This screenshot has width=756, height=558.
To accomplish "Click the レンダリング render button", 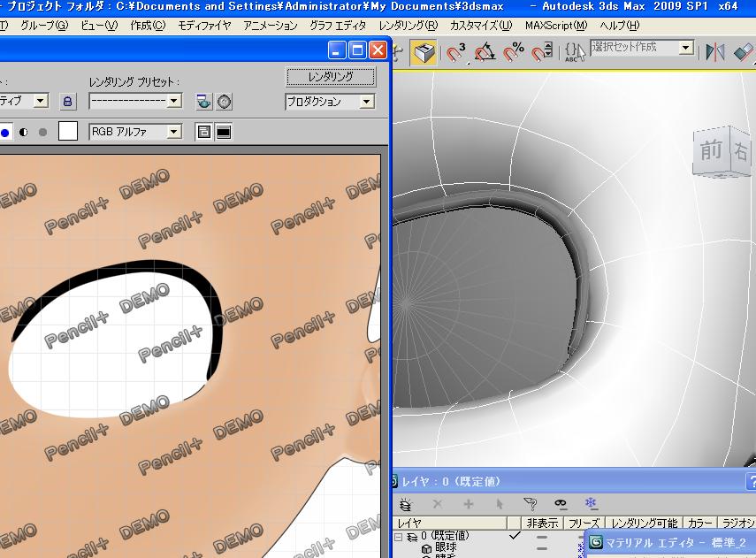I will coord(331,76).
